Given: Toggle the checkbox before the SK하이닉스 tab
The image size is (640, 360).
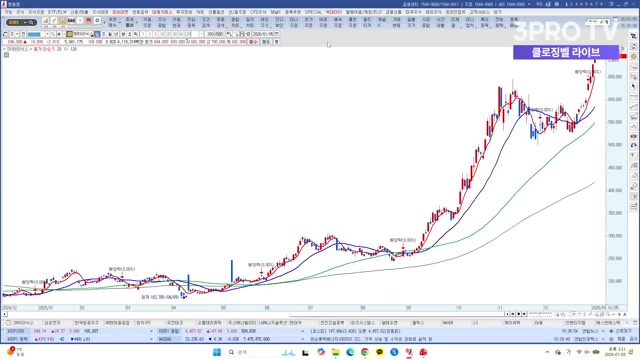Looking at the screenshot, I should click(8, 323).
